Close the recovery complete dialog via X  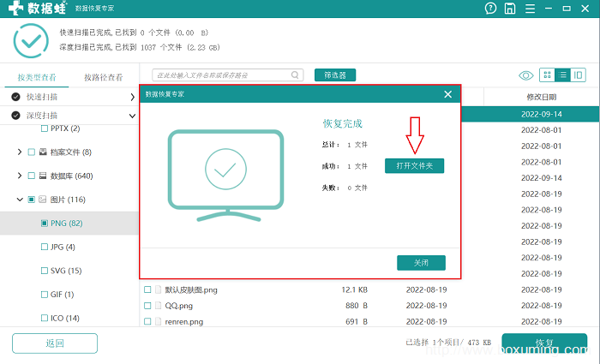[x=447, y=94]
